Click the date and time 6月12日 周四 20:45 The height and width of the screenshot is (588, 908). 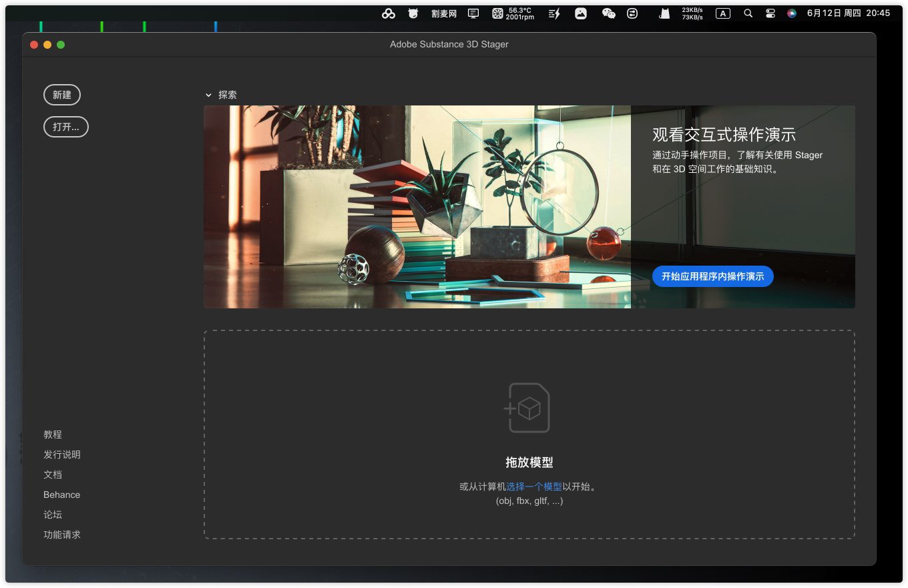(849, 13)
